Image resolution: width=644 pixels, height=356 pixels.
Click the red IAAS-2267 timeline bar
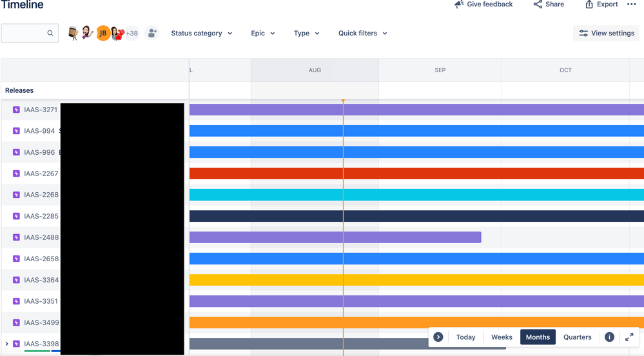(416, 173)
